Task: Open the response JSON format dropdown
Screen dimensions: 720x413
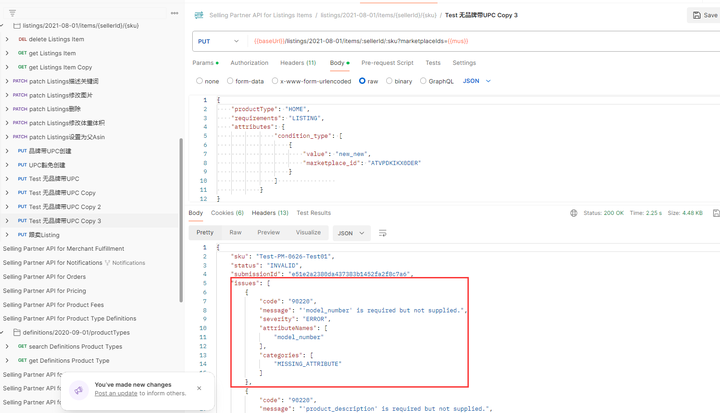Action: (x=351, y=233)
